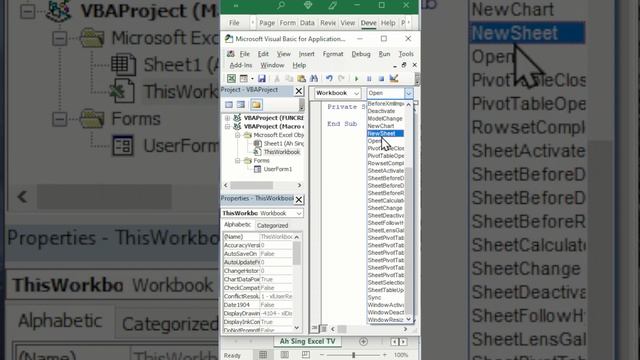
Task: Switch to Normal view in Excel status bar
Action: tap(263, 355)
